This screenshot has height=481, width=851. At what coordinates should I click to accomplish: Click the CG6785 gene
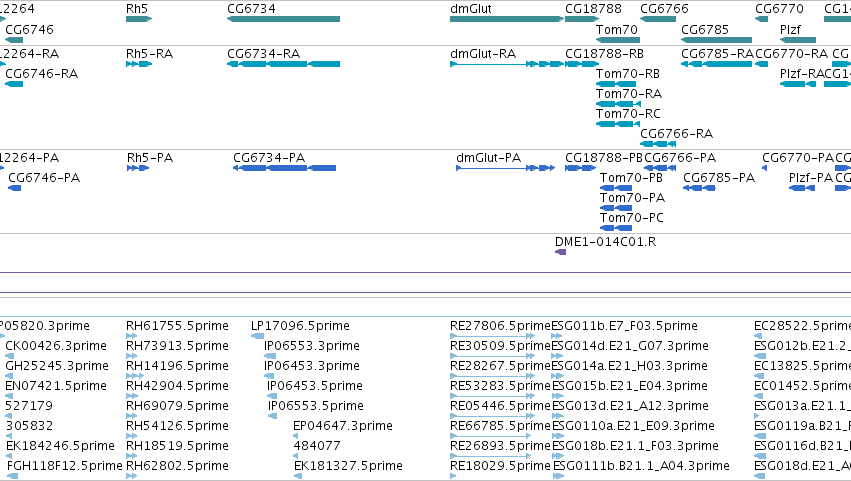(716, 40)
